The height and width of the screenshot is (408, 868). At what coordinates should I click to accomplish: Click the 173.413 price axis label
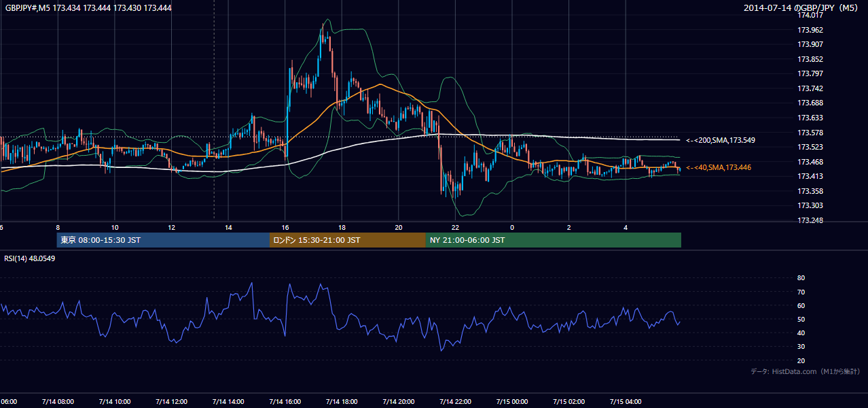click(x=810, y=177)
